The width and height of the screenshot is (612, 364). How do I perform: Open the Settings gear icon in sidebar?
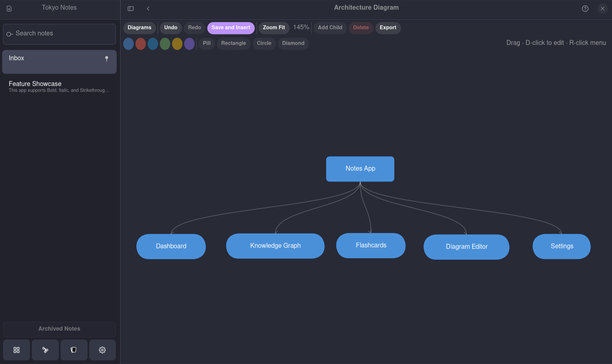click(103, 350)
